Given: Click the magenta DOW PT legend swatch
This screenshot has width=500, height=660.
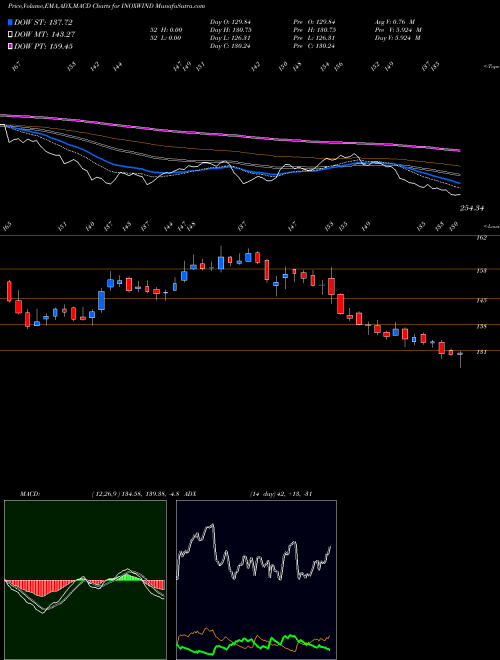Looking at the screenshot, I should 10,46.
